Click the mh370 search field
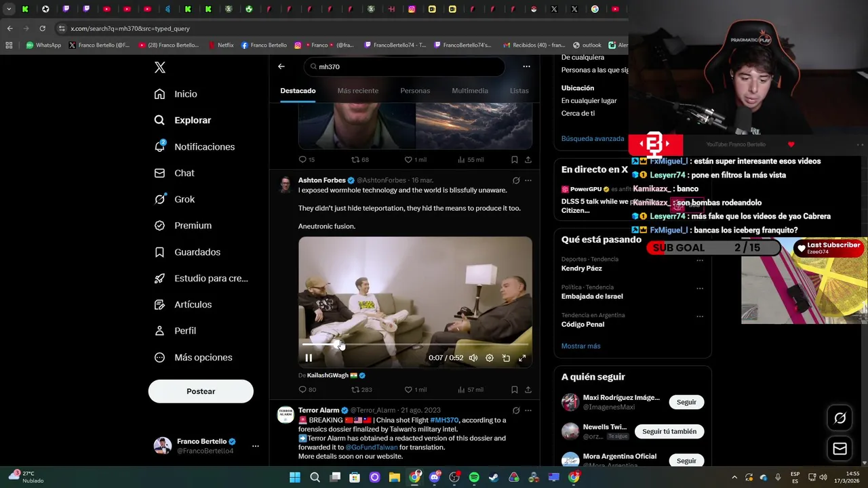Viewport: 868px width, 488px height. tap(404, 66)
